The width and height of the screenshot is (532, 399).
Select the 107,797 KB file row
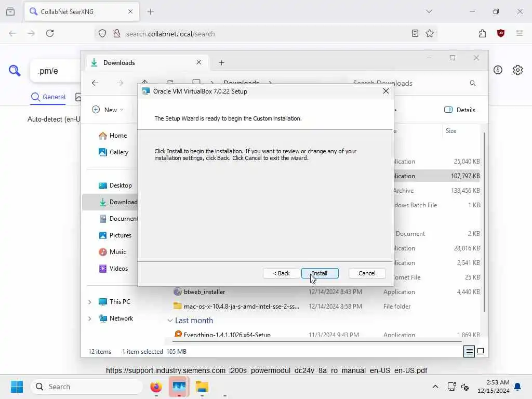[x=436, y=176]
